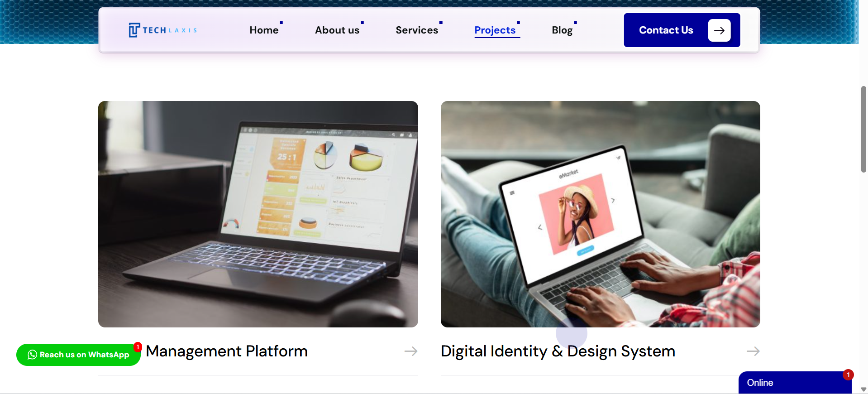Open the About us page
This screenshot has height=394, width=868.
(x=337, y=30)
